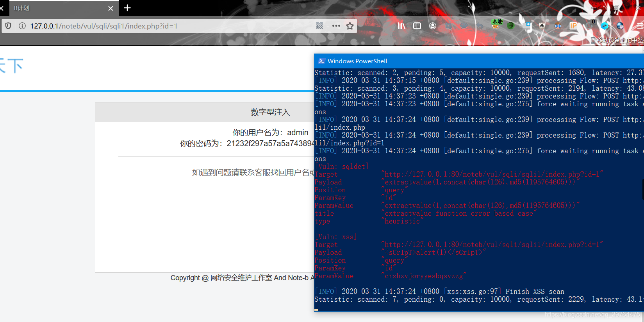644x322 pixels.
Task: Open the Firefox account icon
Action: [433, 26]
